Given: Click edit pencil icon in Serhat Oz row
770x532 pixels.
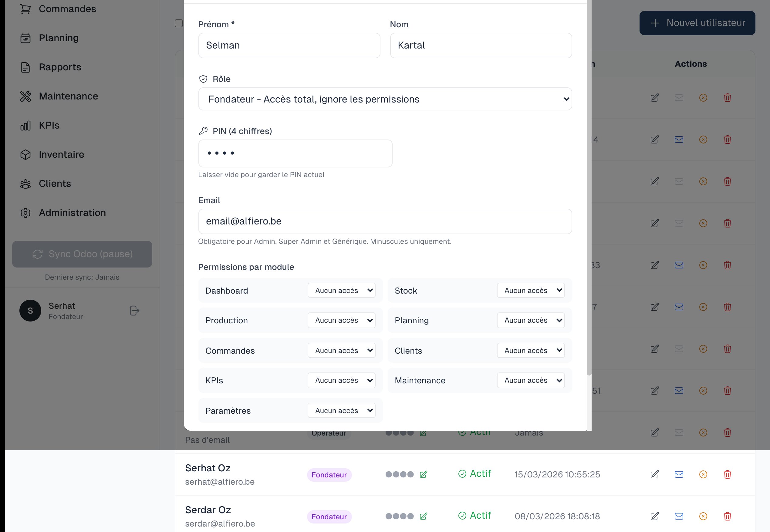Looking at the screenshot, I should [x=654, y=474].
